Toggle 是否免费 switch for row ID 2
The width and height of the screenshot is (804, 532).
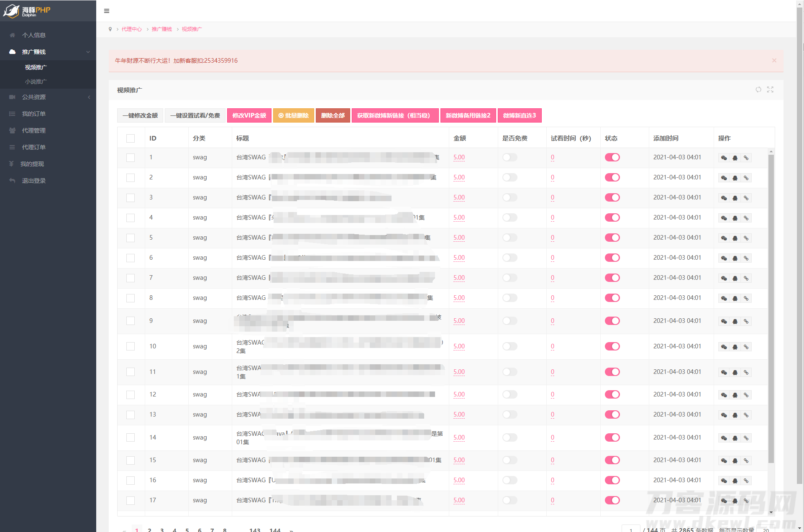click(510, 177)
